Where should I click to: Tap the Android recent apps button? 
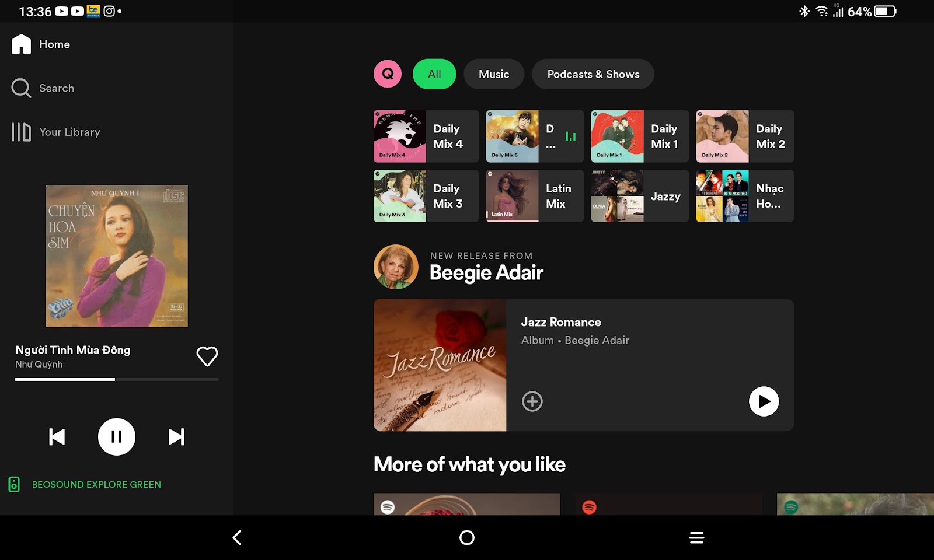click(x=696, y=537)
